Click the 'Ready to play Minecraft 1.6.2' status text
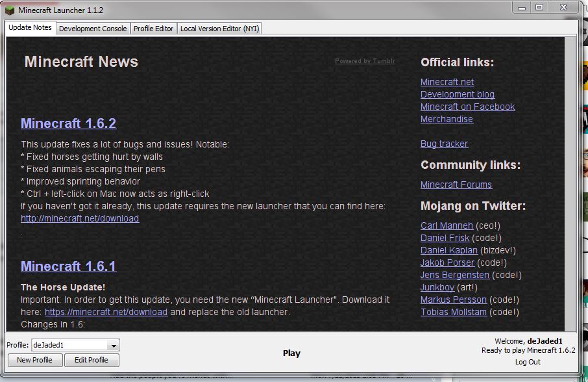 [528, 350]
